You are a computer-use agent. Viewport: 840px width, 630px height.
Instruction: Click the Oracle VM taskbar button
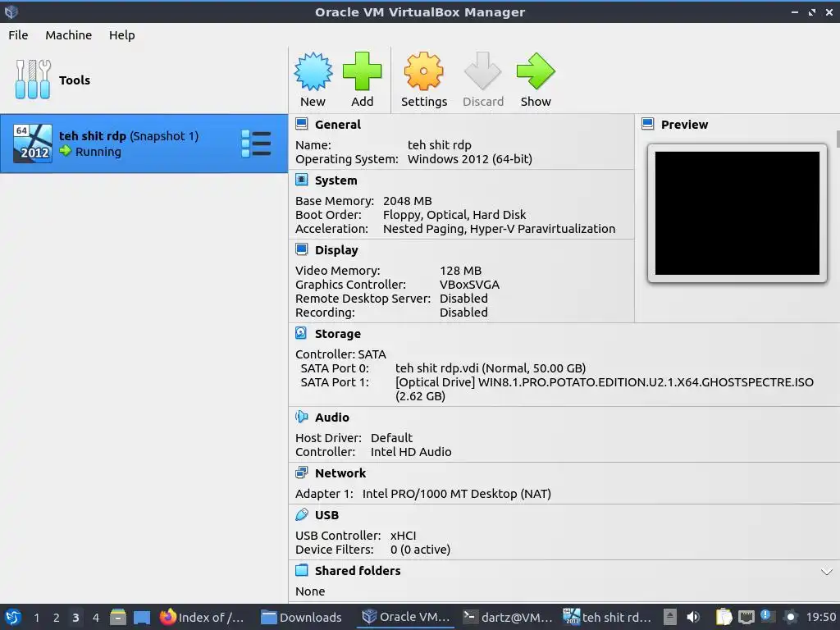[406, 617]
